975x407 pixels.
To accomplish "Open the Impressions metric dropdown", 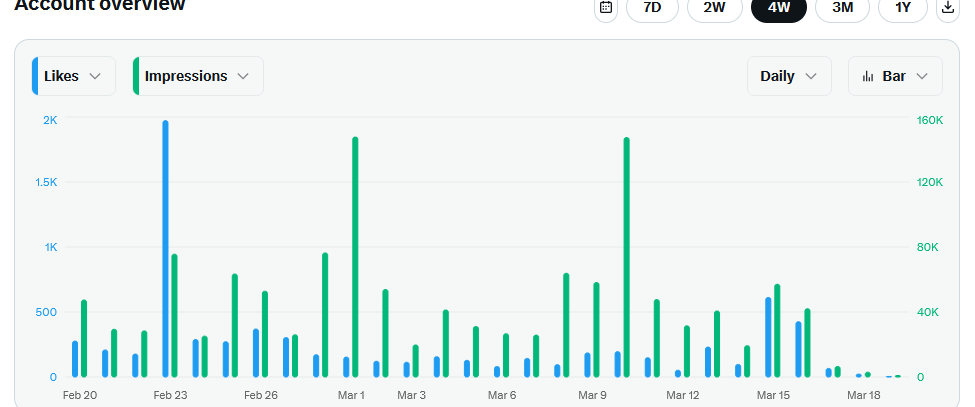I will 198,76.
